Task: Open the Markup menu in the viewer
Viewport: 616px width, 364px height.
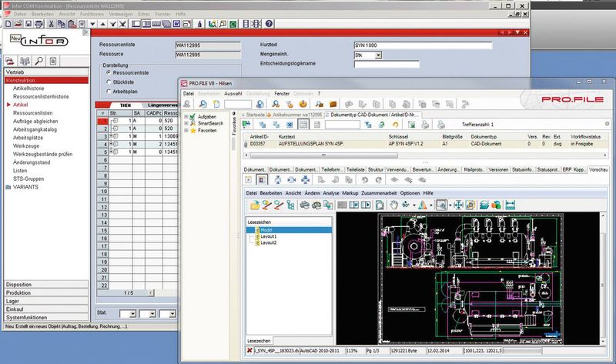Action: [350, 193]
